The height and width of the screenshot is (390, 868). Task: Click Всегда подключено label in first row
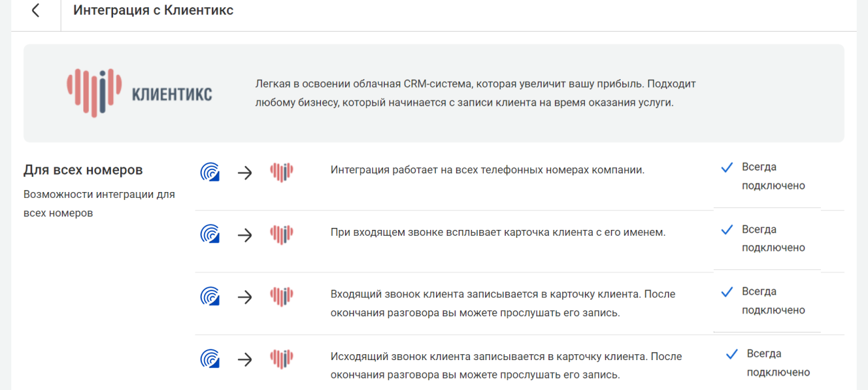pyautogui.click(x=774, y=176)
